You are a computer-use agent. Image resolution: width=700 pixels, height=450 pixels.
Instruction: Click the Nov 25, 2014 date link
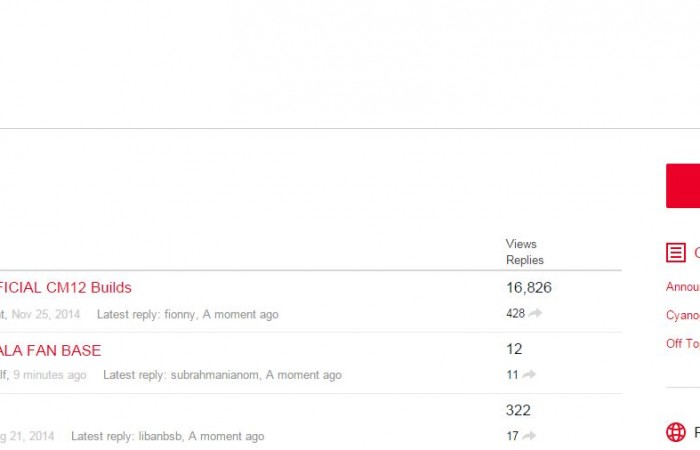[x=46, y=314]
